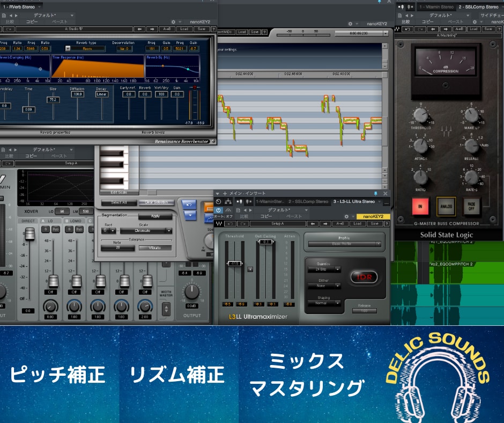The height and width of the screenshot is (423, 504).
Task: Click settings gear in RVerb header
Action: [173, 22]
